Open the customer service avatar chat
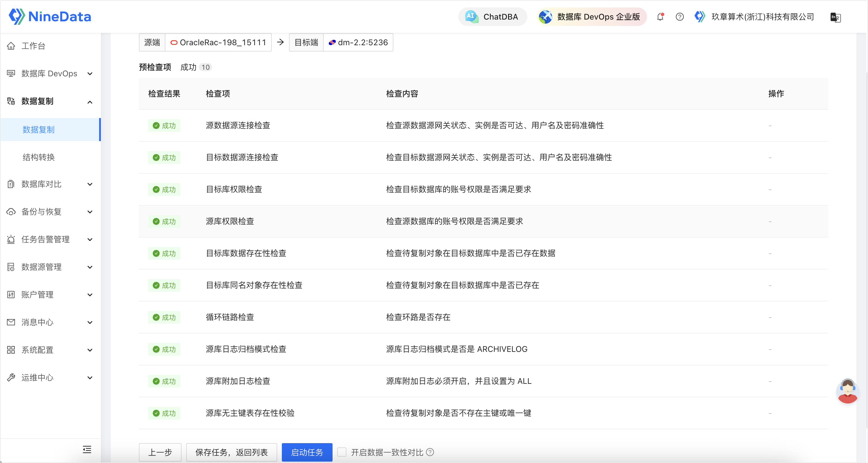This screenshot has width=868, height=463. (x=847, y=391)
